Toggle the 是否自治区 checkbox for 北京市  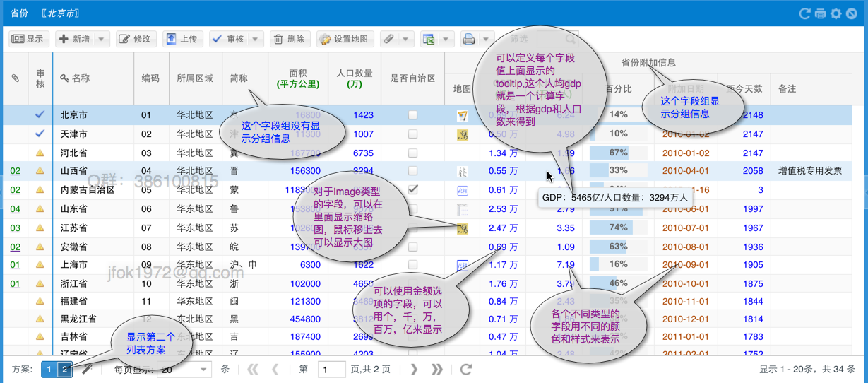click(x=412, y=114)
